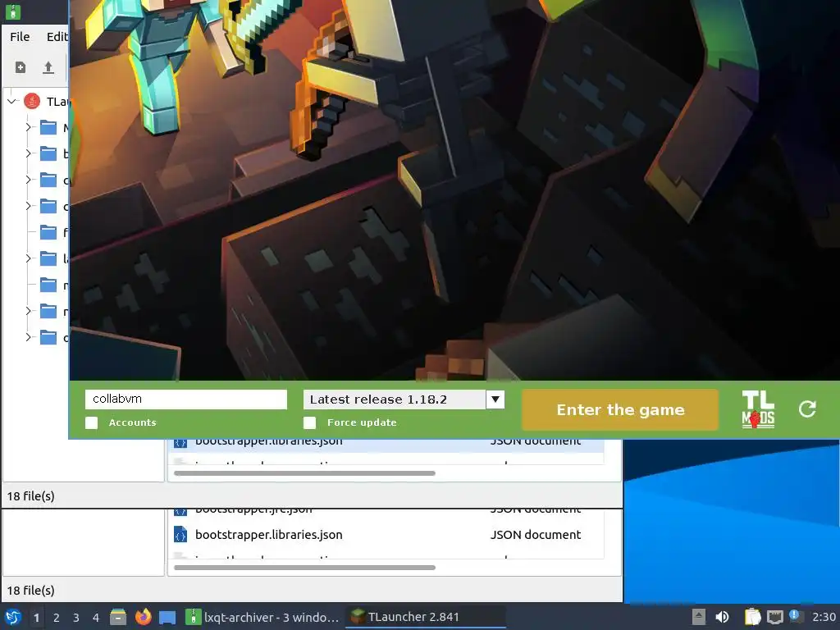Click the notification bubble tray icon

[x=796, y=616]
